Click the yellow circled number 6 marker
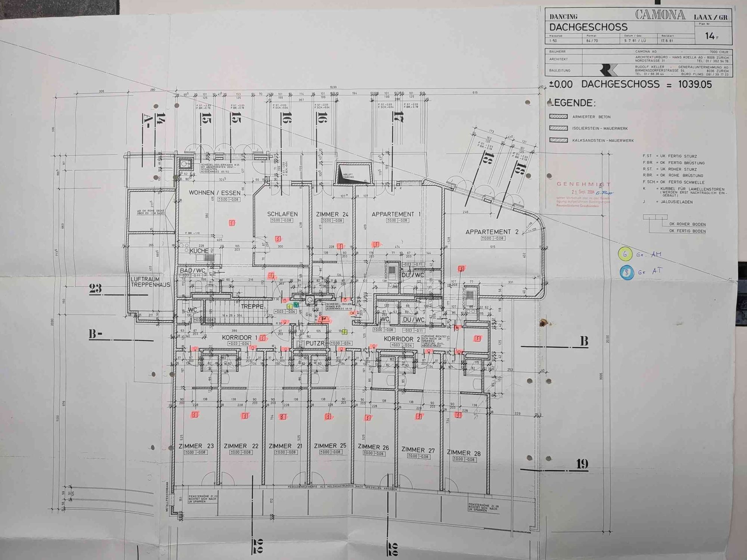 click(x=625, y=254)
